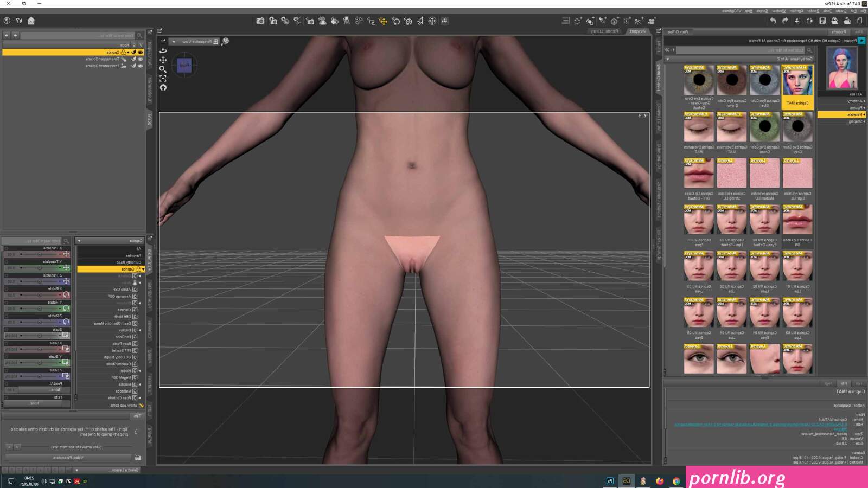
Task: Click the undo arrow in top toolbar
Action: pyautogui.click(x=773, y=21)
